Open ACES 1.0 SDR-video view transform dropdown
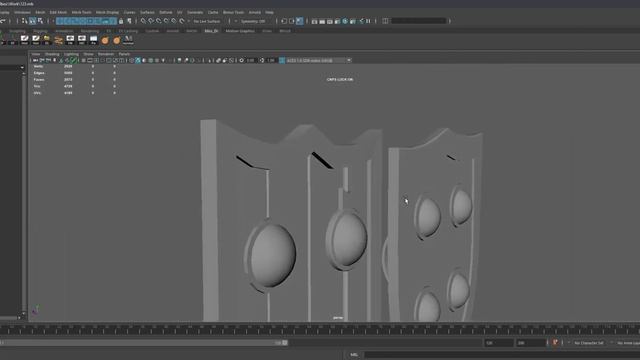The image size is (640, 360). [318, 60]
